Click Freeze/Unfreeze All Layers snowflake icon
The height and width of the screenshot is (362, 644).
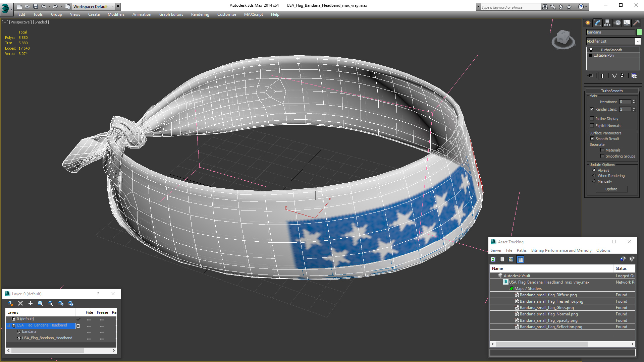tap(71, 303)
